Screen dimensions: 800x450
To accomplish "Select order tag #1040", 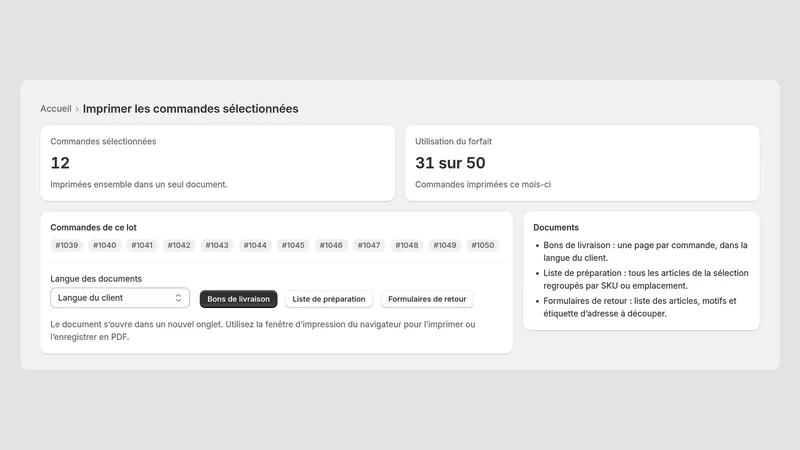I will point(105,245).
